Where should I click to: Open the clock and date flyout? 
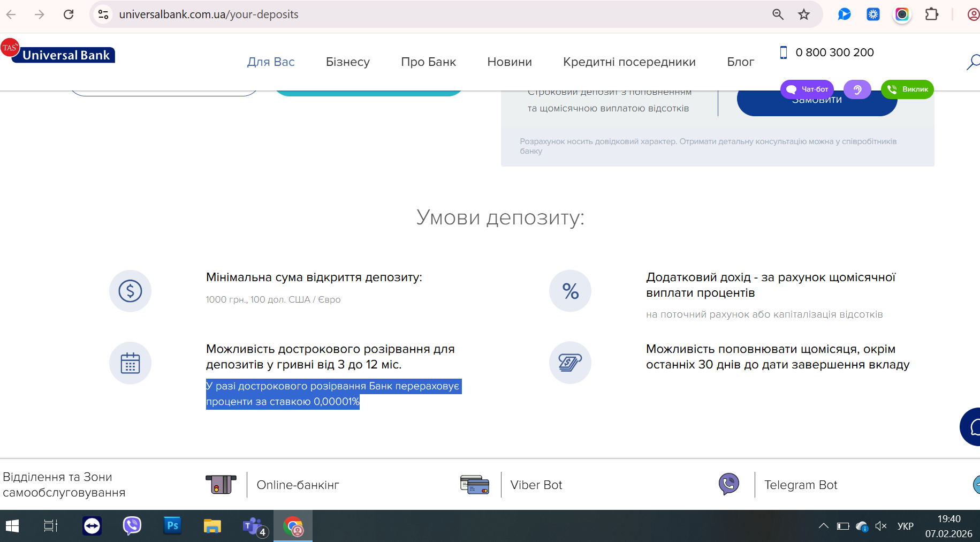coord(949,526)
